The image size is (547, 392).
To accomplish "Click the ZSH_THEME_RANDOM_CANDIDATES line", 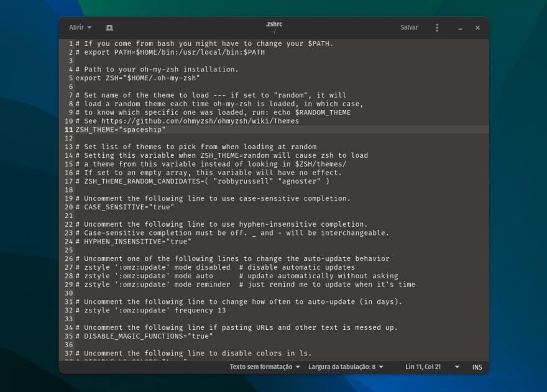I will 203,181.
